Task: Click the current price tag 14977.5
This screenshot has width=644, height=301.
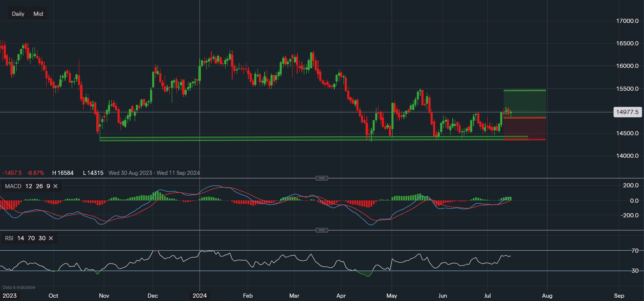Action: (x=627, y=112)
